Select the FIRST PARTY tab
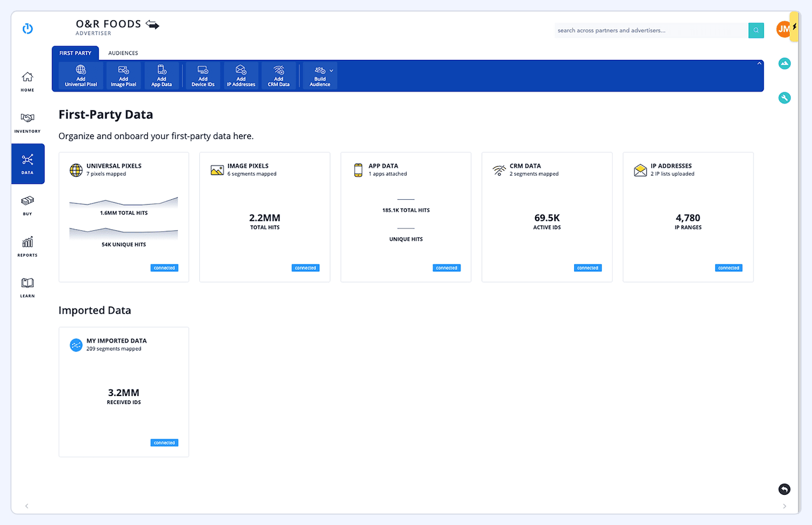This screenshot has width=812, height=525. 75,53
